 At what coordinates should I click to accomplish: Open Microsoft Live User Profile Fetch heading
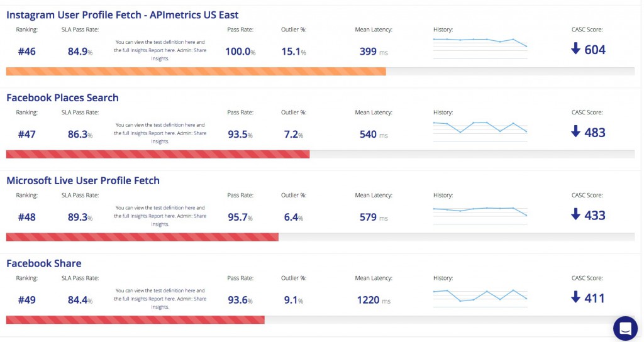[83, 180]
